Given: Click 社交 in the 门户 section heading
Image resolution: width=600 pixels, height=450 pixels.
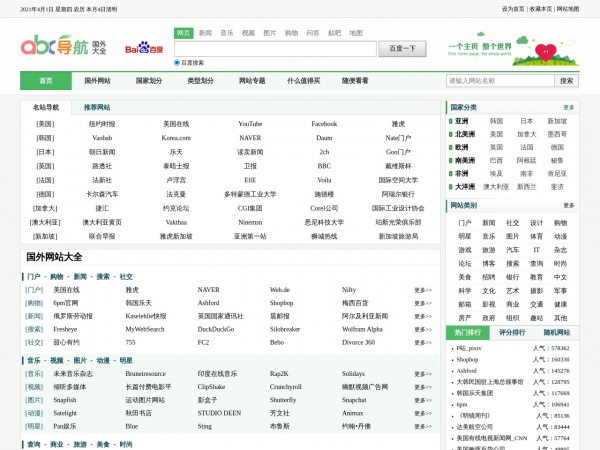Looking at the screenshot, I should point(126,277).
